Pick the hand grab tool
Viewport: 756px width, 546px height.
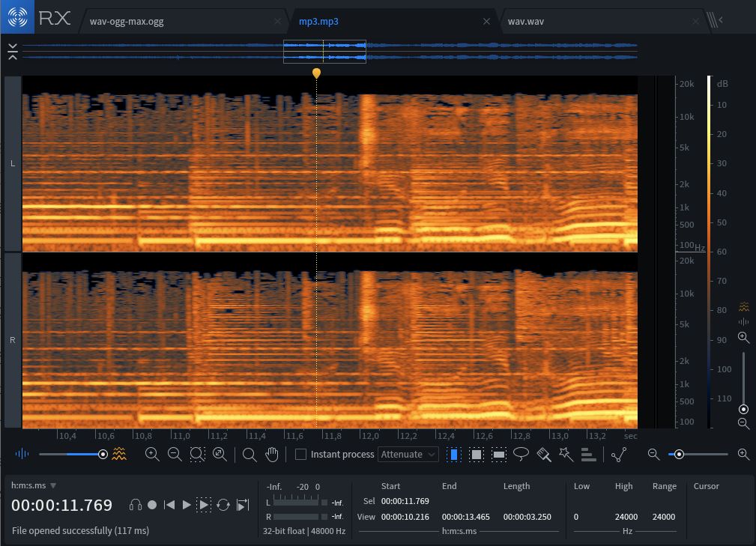[x=272, y=454]
